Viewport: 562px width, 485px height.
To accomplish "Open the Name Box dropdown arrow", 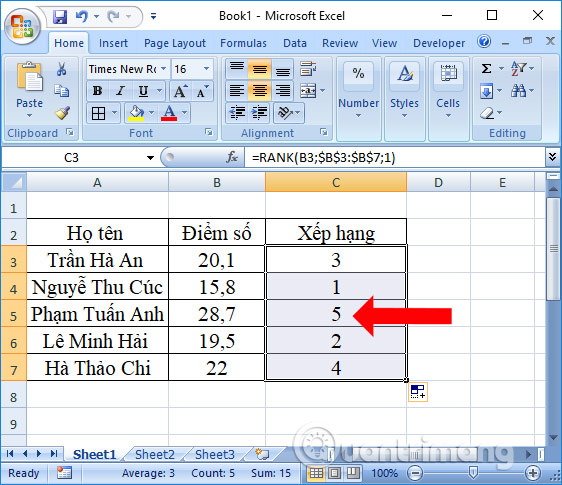I will pos(150,158).
